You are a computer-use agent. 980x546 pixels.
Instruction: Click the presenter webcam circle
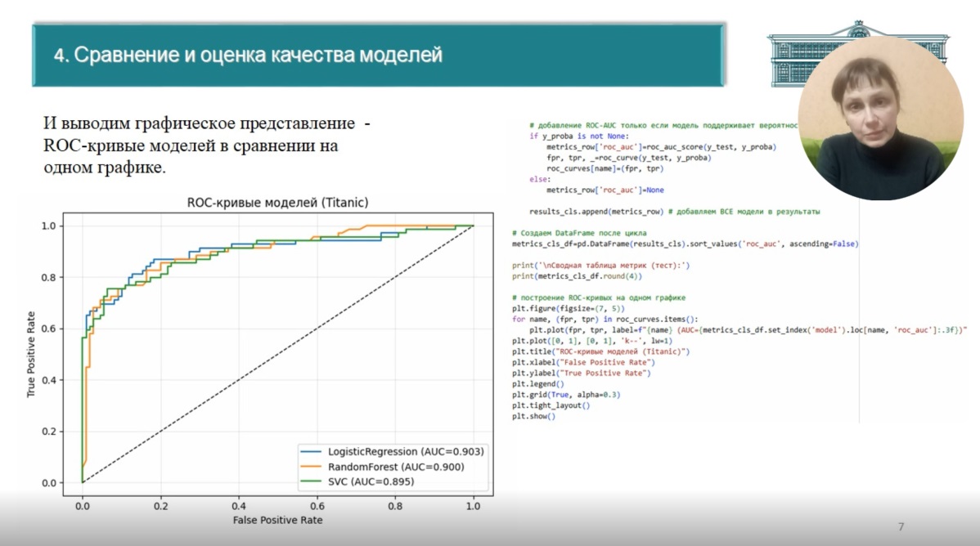pyautogui.click(x=881, y=118)
